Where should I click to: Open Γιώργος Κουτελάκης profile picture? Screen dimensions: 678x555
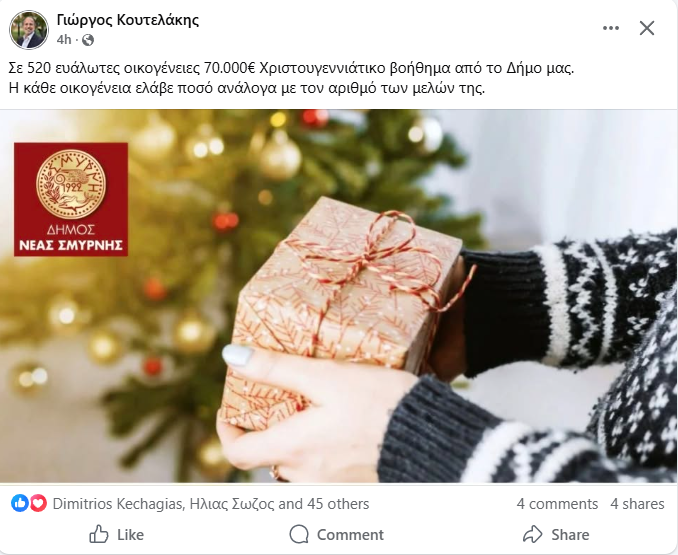(29, 30)
